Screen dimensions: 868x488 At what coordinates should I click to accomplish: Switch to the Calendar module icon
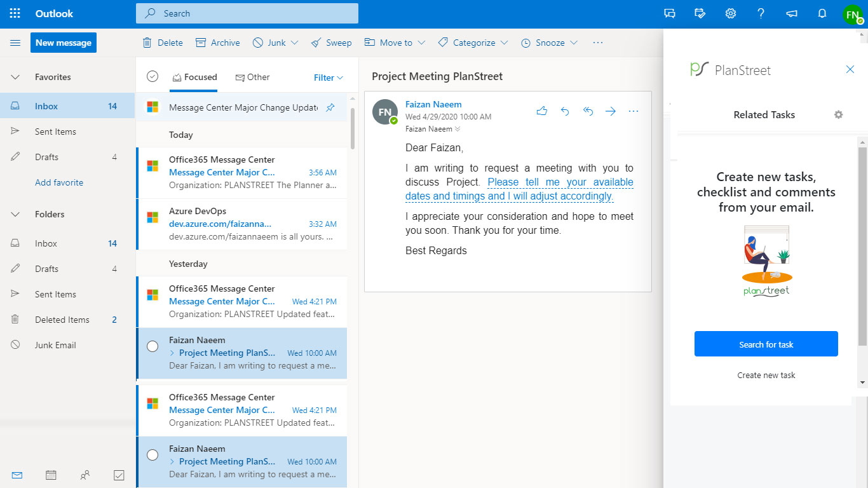51,475
